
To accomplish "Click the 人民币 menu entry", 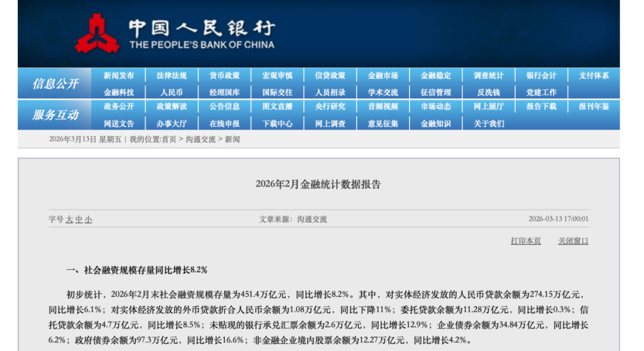I will [x=172, y=93].
